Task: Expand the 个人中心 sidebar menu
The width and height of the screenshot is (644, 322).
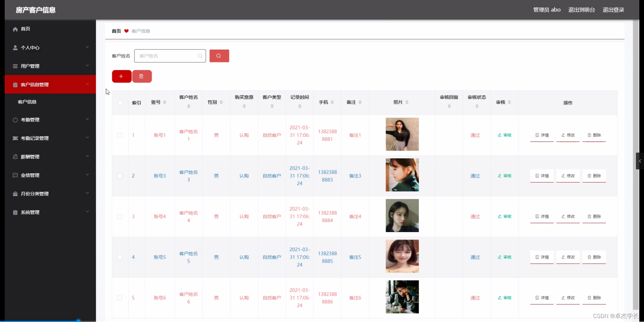Action: click(50, 48)
